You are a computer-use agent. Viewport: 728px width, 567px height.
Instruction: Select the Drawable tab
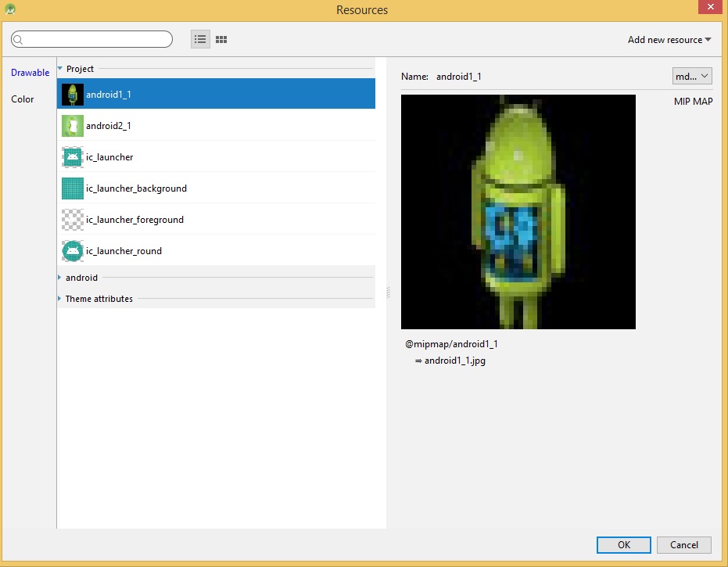coord(30,73)
